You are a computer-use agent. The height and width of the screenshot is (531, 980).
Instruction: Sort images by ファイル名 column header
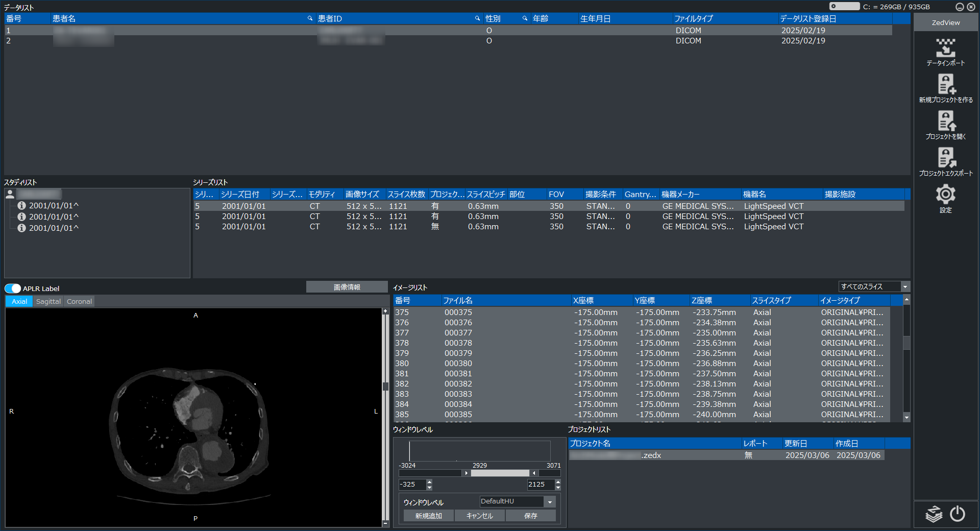coord(506,301)
